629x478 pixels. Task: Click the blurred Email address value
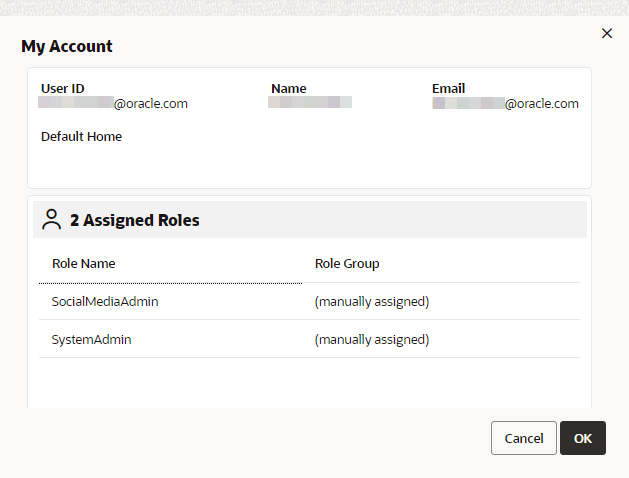click(x=505, y=103)
